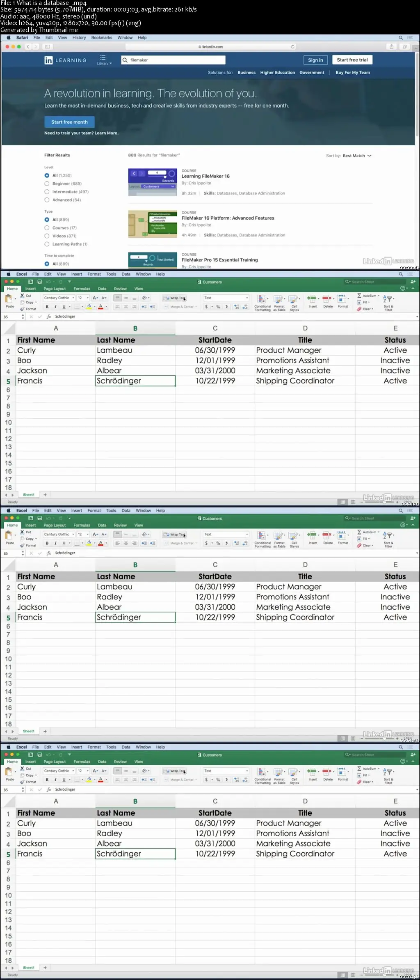
Task: Open the Bookmarks menu in Safari
Action: [102, 38]
